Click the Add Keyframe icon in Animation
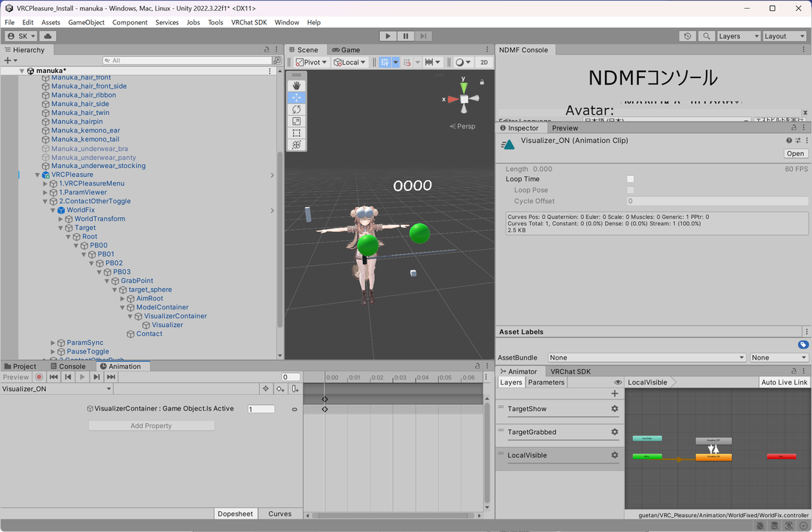Screen dimensions: 812x532 (280, 389)
